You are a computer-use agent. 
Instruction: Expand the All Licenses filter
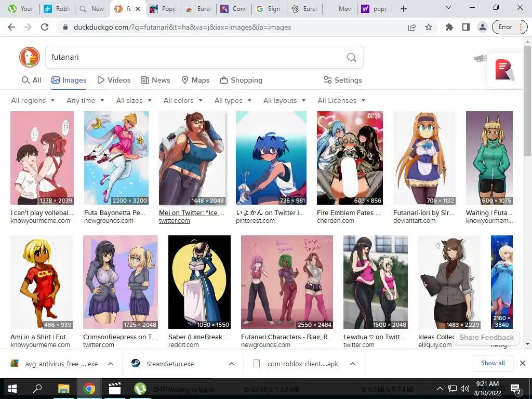342,100
